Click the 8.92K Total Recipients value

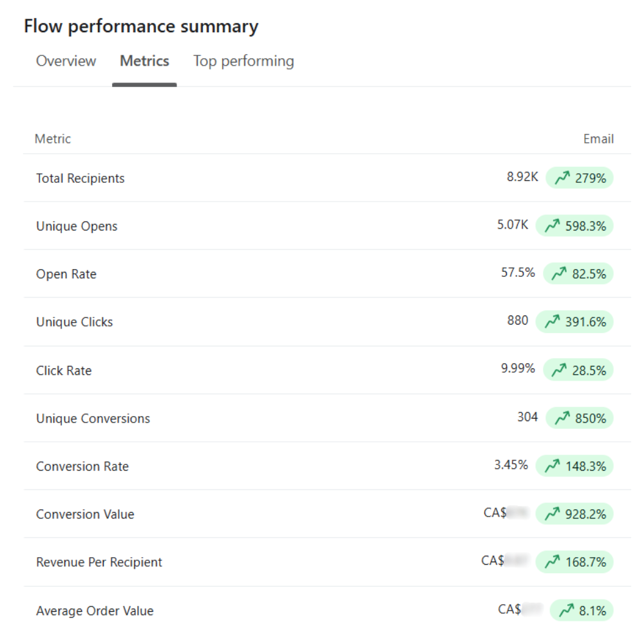pos(522,177)
